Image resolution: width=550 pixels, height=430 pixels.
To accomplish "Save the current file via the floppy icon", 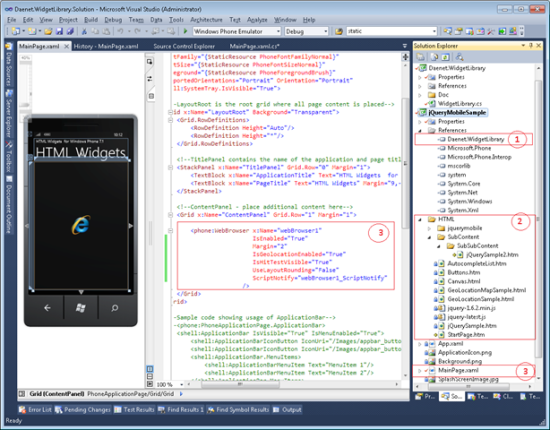I will coord(59,31).
